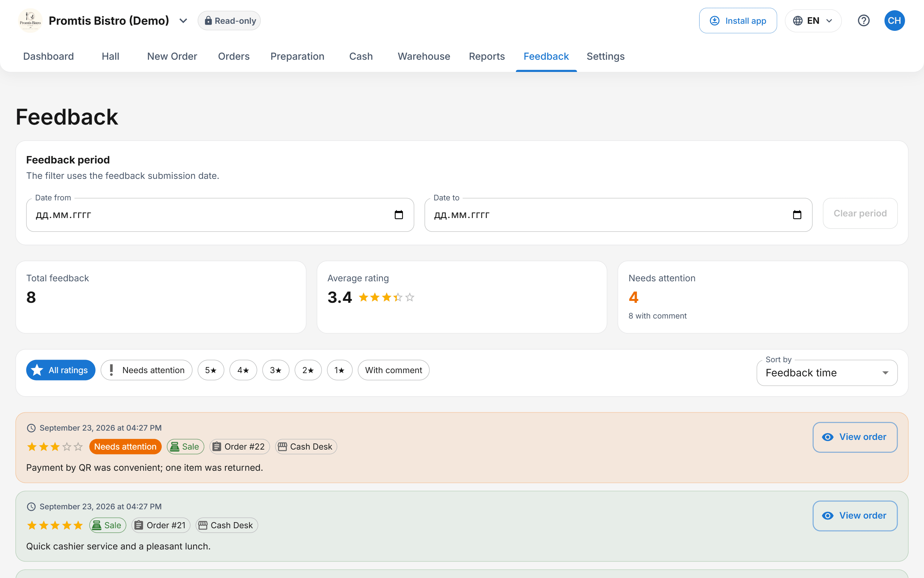This screenshot has width=924, height=578.
Task: Click the Sale tag on Order #22 feedback
Action: (185, 446)
